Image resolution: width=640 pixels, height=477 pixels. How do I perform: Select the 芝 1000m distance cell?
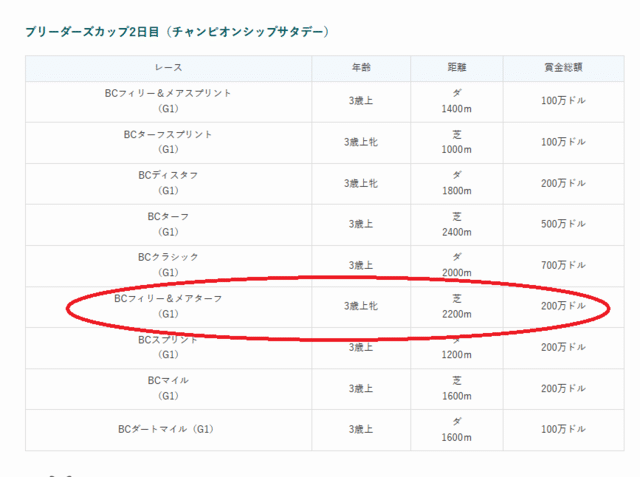pyautogui.click(x=456, y=142)
